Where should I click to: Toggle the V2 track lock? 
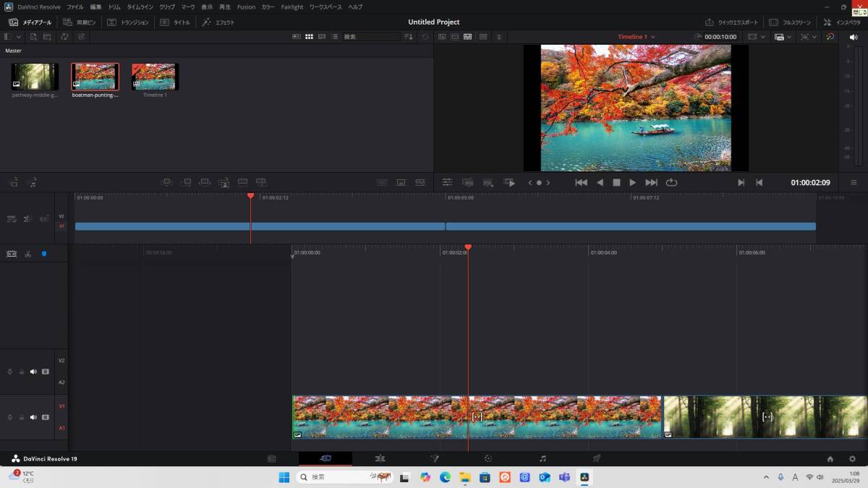tap(22, 372)
